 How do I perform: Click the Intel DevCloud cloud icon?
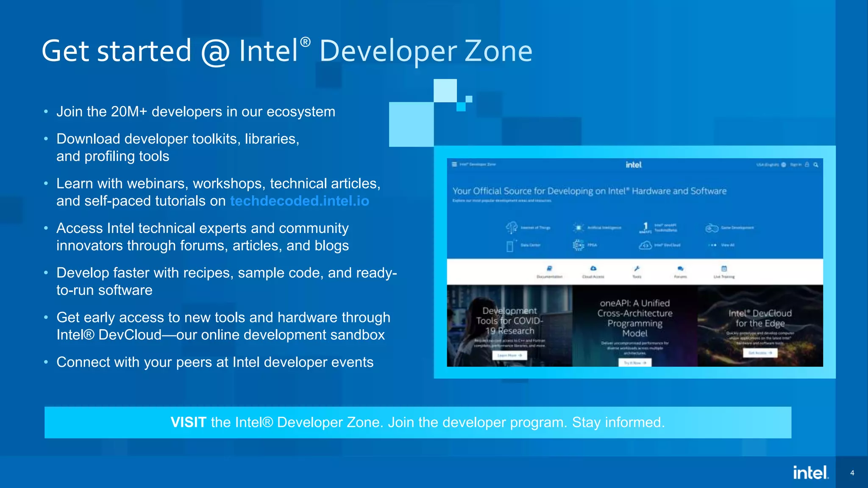[x=645, y=245]
